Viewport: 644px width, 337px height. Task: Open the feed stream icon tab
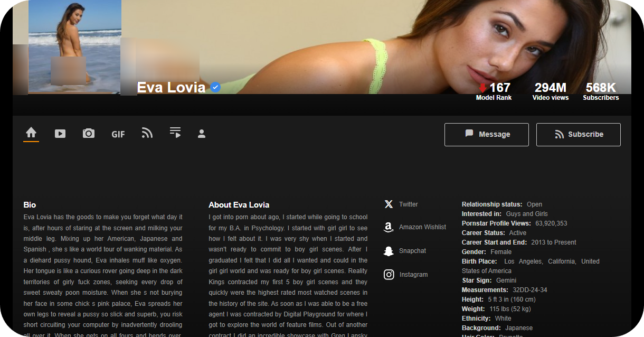[147, 134]
